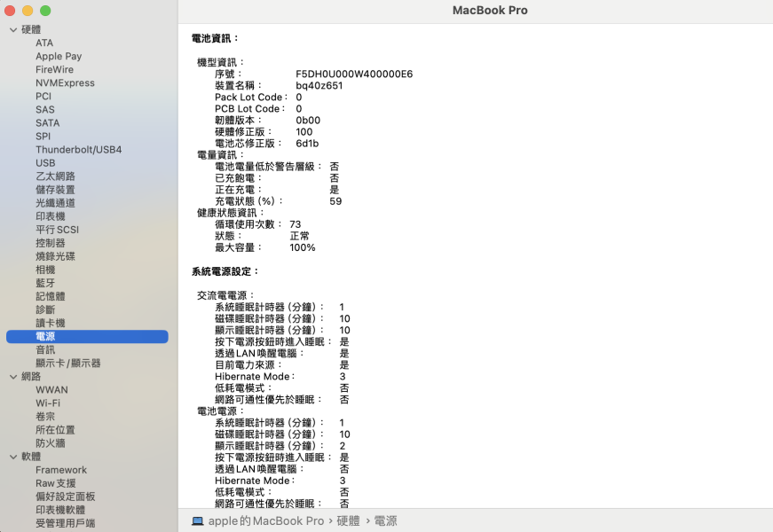Select ATA in the sidebar
The image size is (773, 532).
click(x=44, y=43)
